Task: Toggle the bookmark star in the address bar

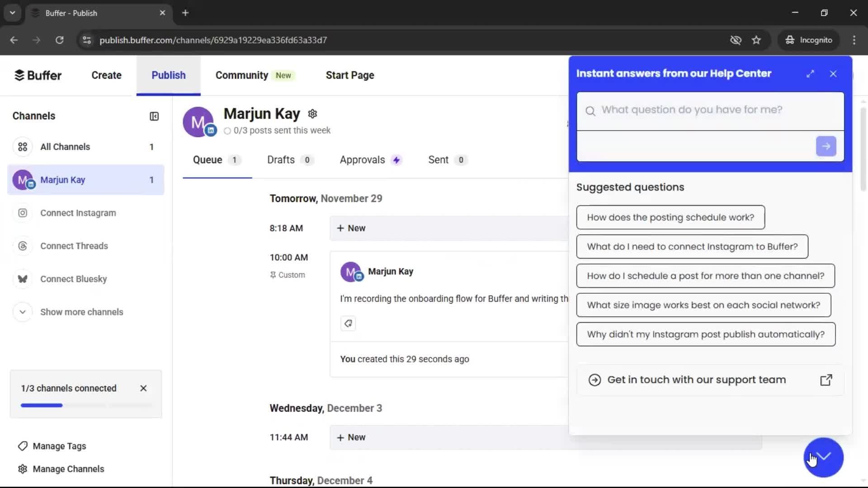Action: [756, 40]
